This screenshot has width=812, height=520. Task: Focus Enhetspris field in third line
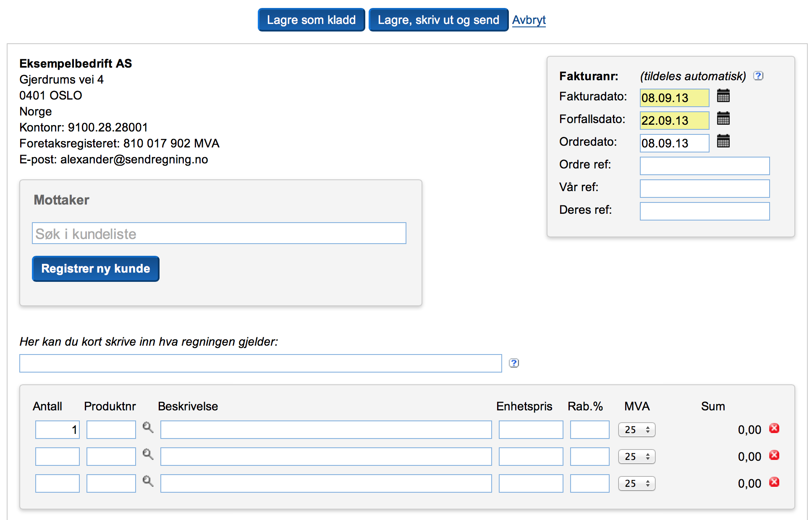coord(531,483)
